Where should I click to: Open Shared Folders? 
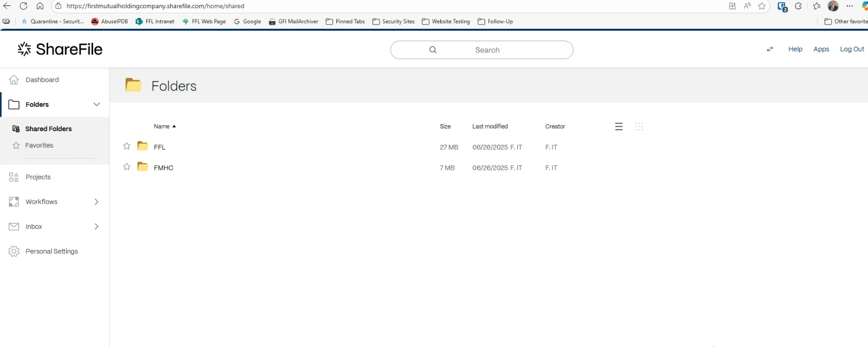tap(48, 129)
